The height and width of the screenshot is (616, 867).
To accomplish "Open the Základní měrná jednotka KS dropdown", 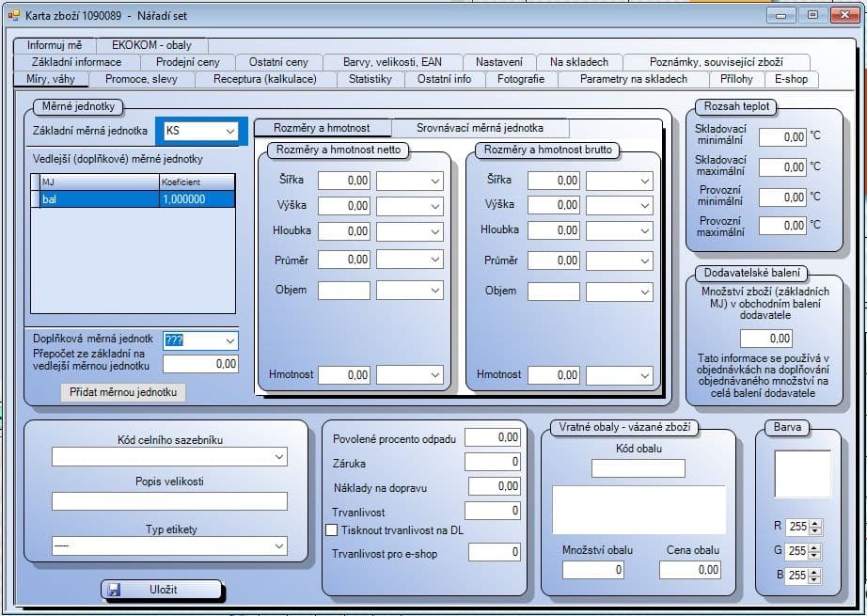I will pyautogui.click(x=230, y=131).
